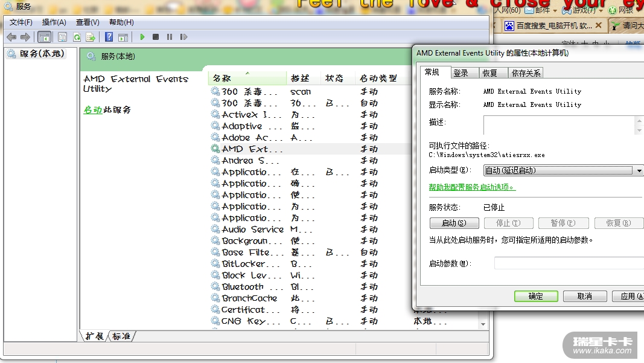
Task: Click gear icon of Certificat... row
Action: coord(215,309)
